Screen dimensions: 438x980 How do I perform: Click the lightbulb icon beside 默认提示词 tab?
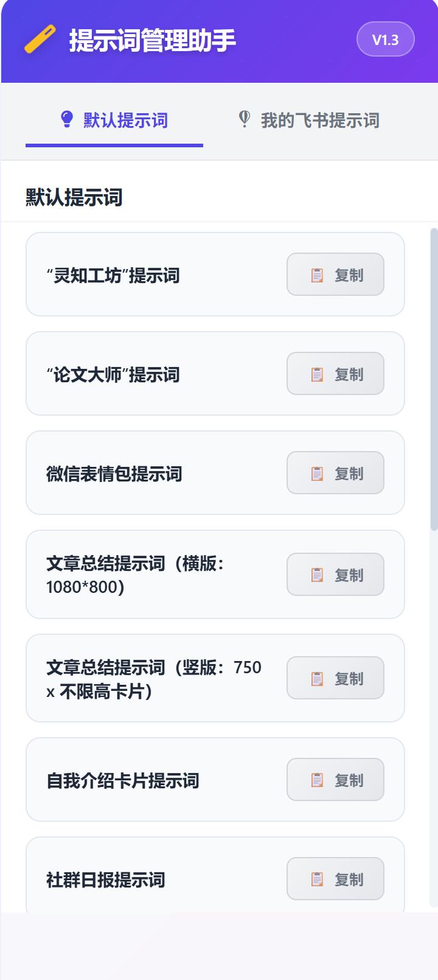click(67, 119)
